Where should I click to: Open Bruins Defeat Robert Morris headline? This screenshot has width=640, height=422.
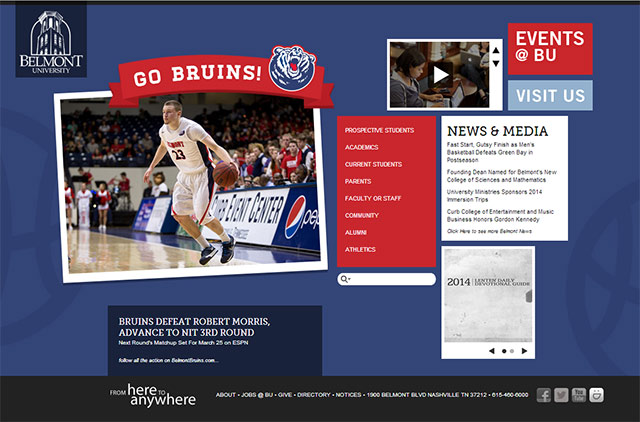(194, 327)
